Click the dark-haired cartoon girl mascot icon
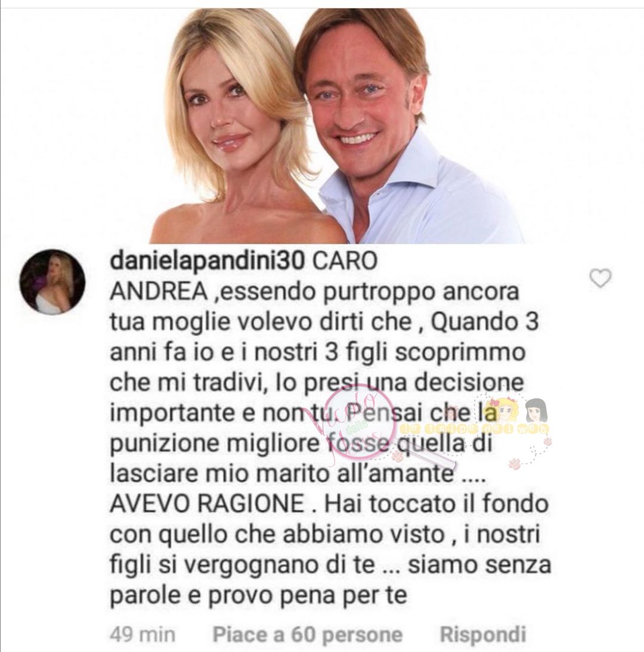The image size is (644, 652). pyautogui.click(x=536, y=411)
